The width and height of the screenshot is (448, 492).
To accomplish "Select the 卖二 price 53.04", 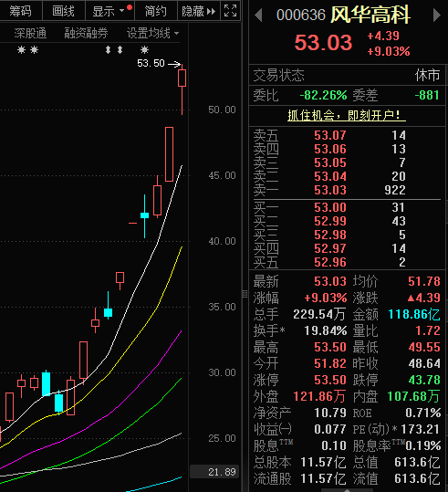I will [330, 176].
